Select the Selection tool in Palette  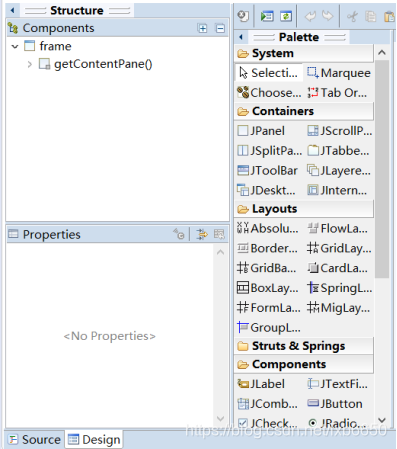269,73
